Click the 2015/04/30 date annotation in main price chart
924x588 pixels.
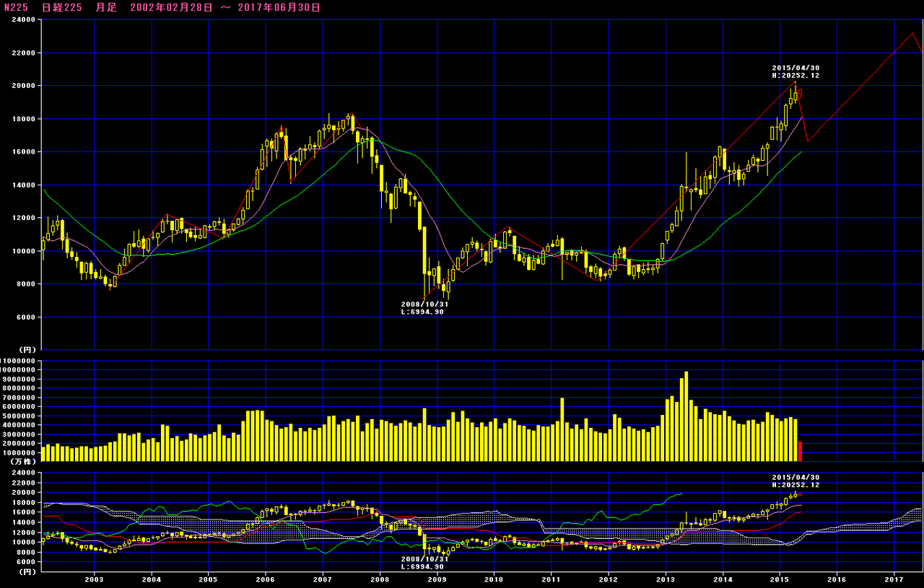[796, 68]
